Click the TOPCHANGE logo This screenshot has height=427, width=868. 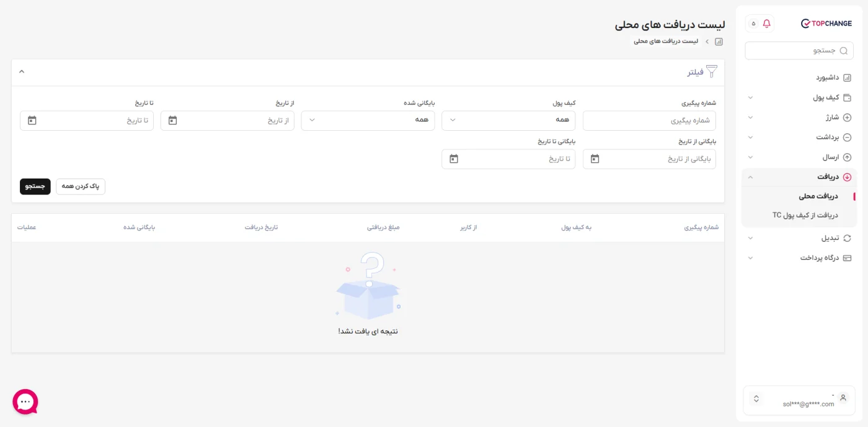point(826,24)
